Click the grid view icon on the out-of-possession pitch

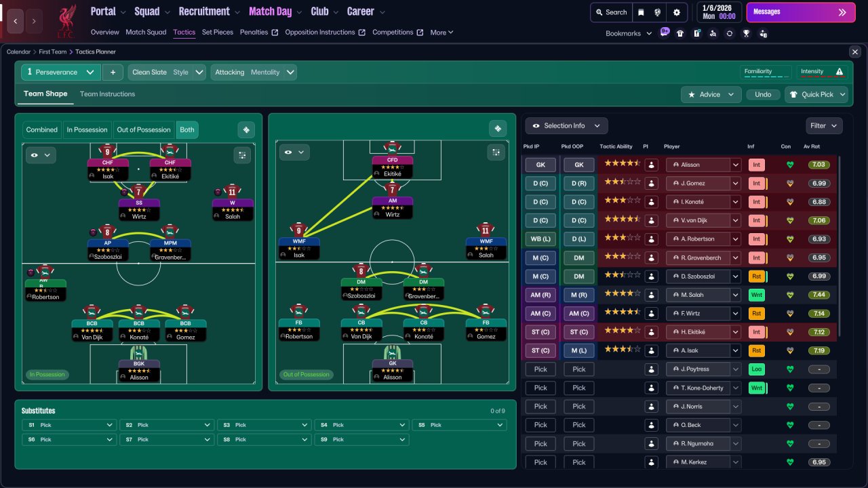click(x=496, y=152)
